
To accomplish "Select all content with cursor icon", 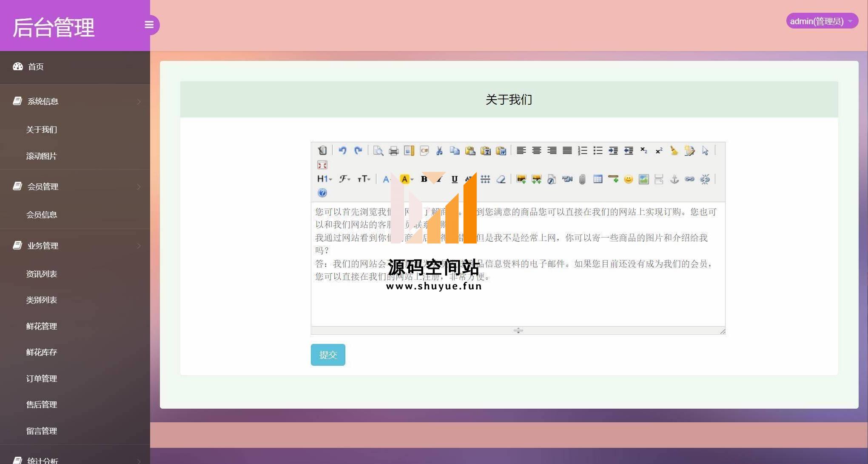I will (705, 150).
